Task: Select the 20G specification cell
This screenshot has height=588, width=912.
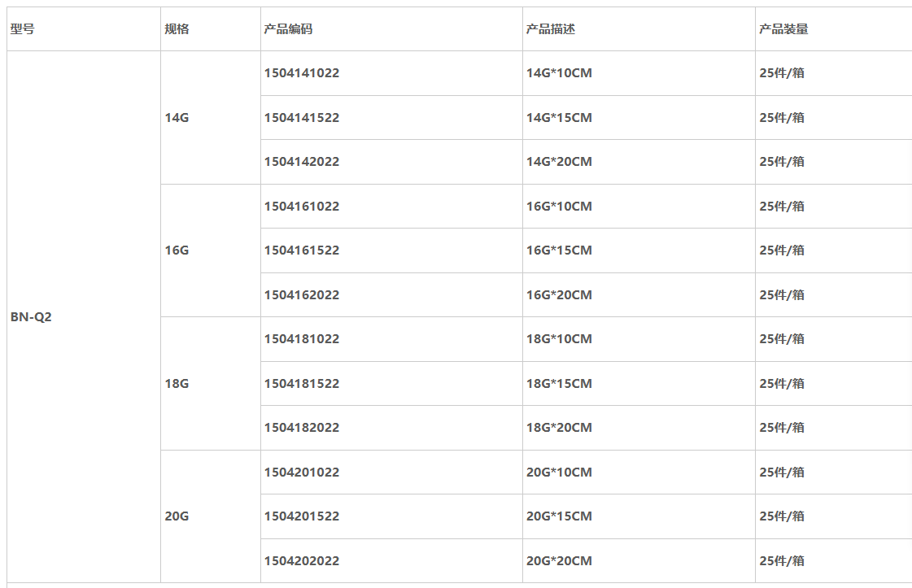Action: coord(177,516)
